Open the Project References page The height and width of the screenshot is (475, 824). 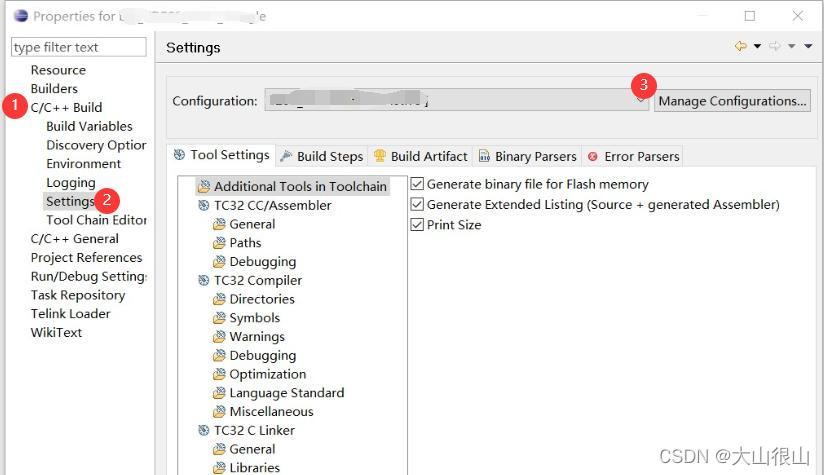click(x=87, y=257)
